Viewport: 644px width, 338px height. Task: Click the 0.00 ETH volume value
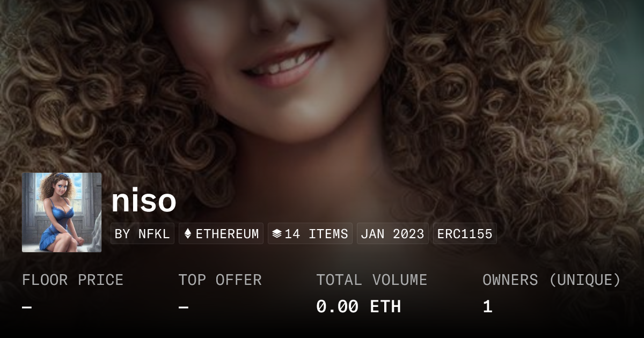pyautogui.click(x=358, y=307)
